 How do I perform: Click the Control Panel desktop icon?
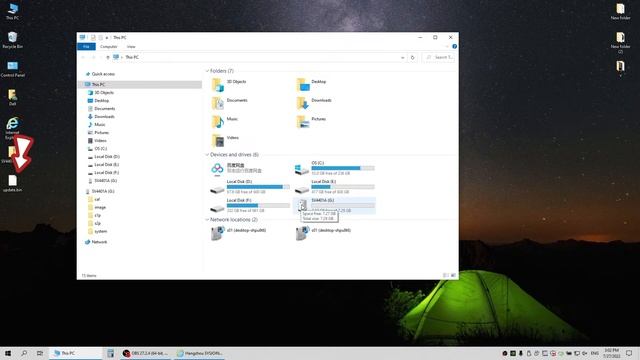point(13,69)
